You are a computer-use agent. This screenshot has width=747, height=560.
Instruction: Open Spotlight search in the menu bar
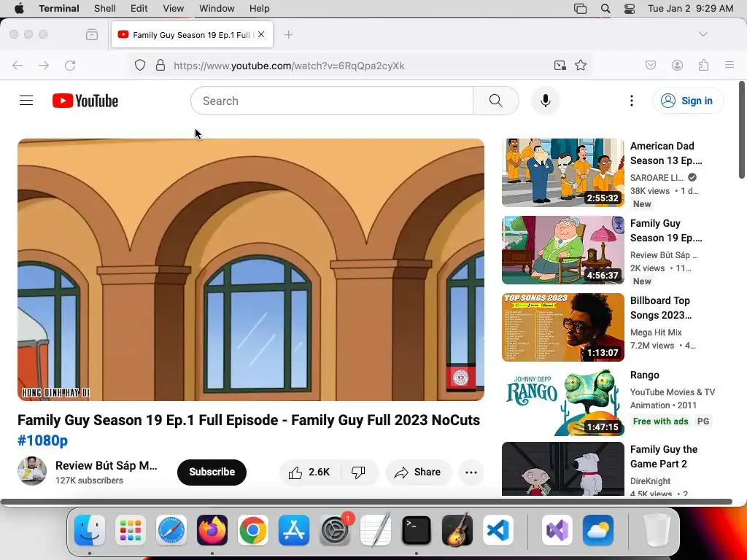click(605, 9)
